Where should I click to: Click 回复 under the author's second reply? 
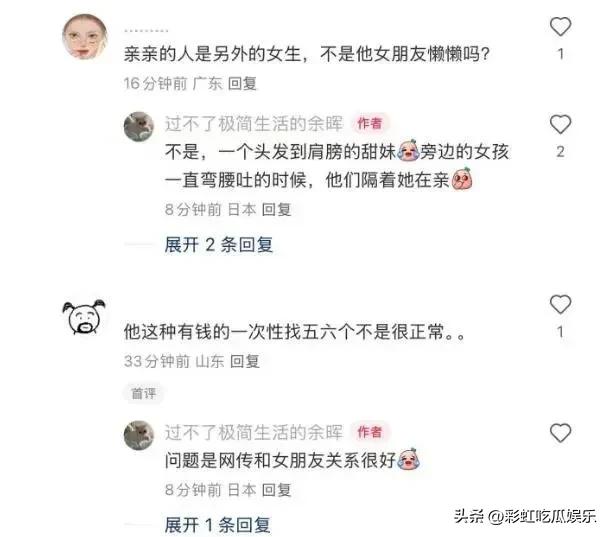(x=277, y=490)
